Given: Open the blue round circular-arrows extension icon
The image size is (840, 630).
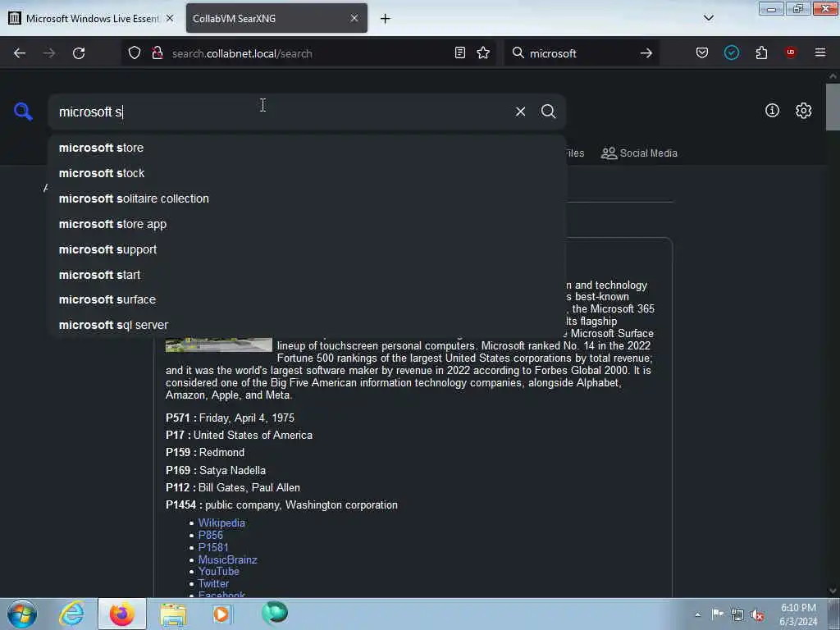Looking at the screenshot, I should tap(731, 52).
